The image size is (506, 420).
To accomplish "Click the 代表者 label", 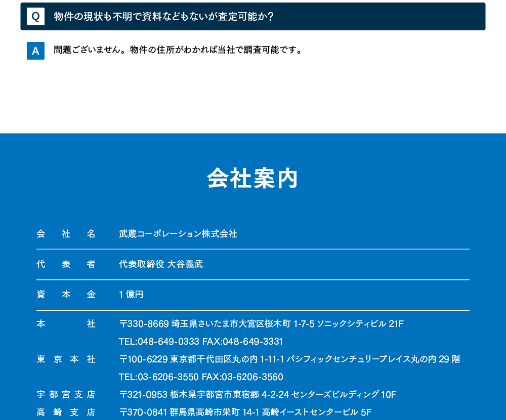I will [x=66, y=264].
